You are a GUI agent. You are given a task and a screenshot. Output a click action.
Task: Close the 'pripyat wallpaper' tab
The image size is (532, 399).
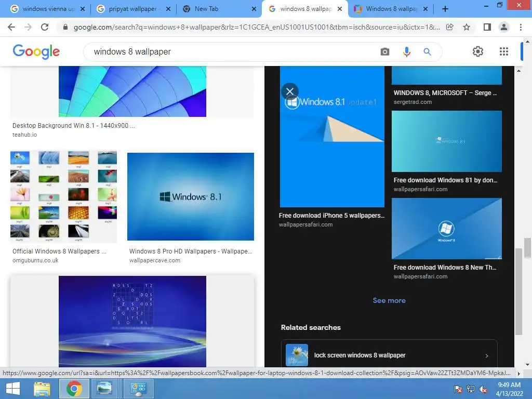tap(168, 9)
